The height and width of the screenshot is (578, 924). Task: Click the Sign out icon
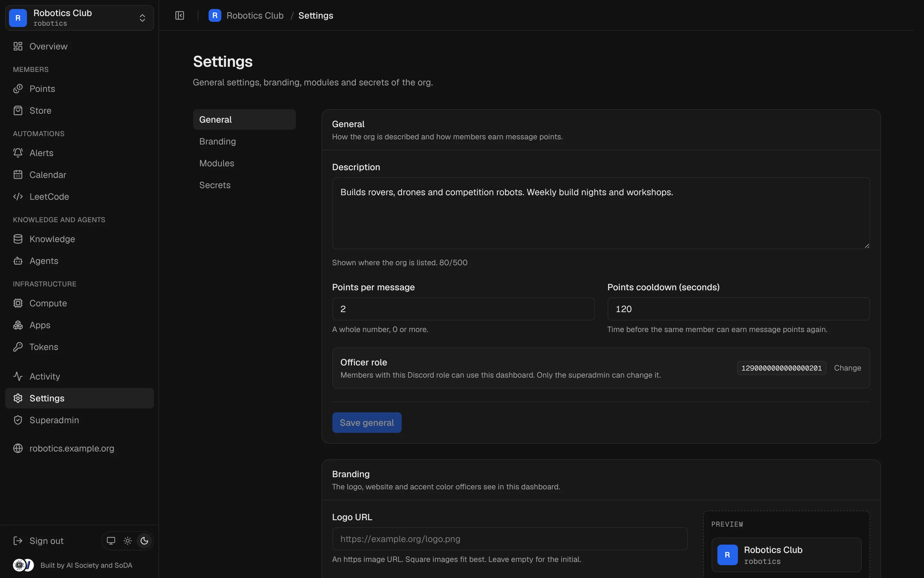click(x=18, y=540)
